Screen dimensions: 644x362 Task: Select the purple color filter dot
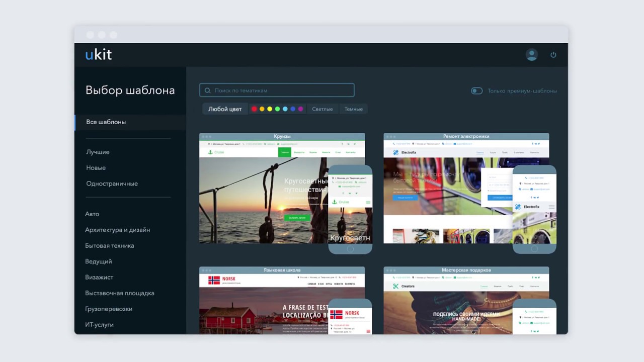[301, 109]
